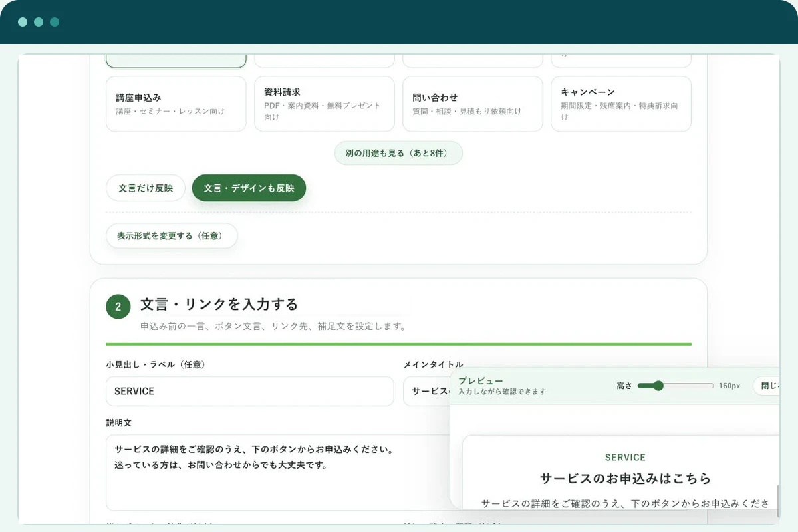Click the 申込み前の一言 section description text
The height and width of the screenshot is (532, 798).
coord(273,327)
